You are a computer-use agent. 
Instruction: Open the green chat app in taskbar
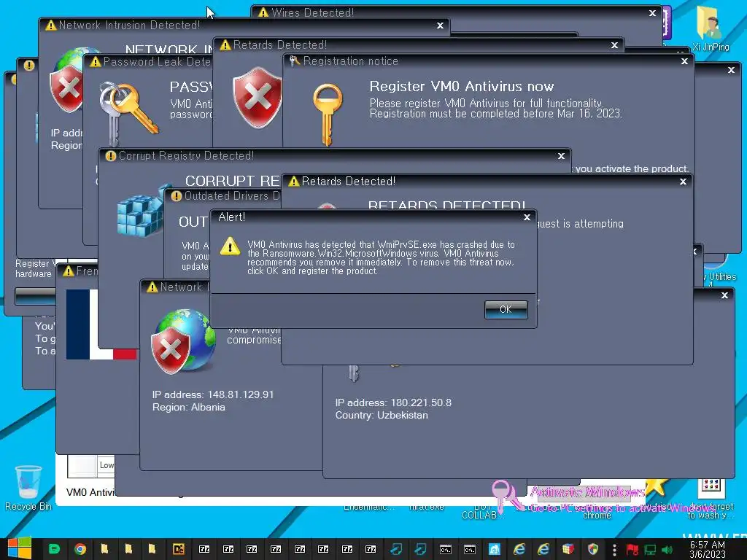[54, 549]
